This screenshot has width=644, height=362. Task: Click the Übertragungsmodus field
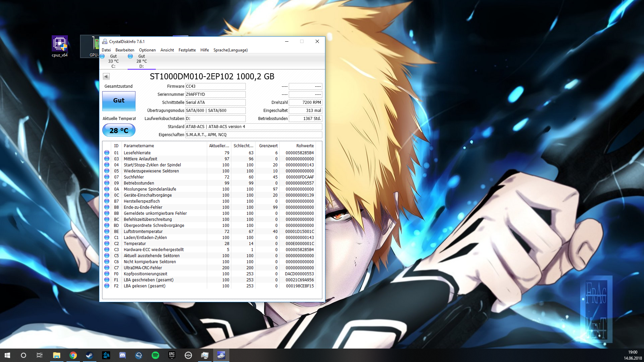[x=215, y=111]
